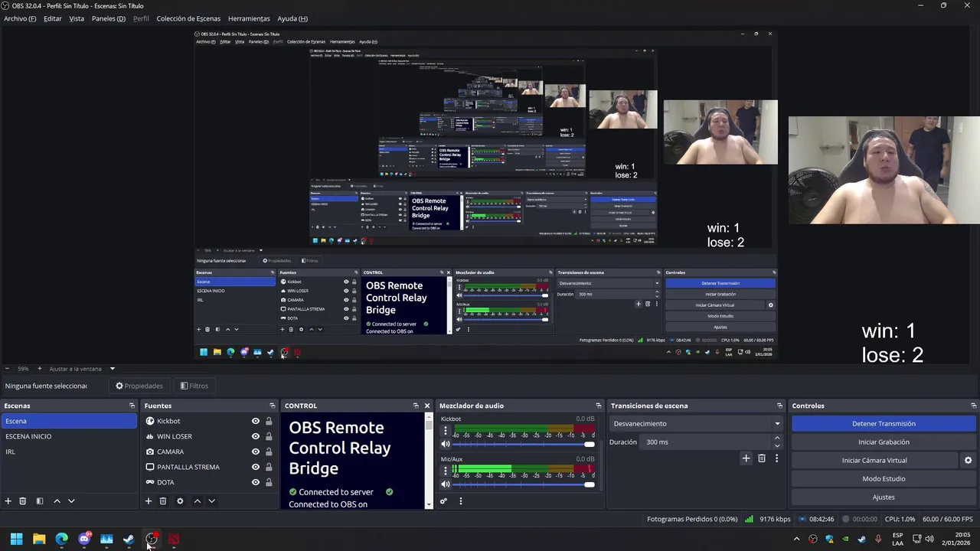The image size is (980, 551).
Task: Open Kickbot audio channel options dots
Action: point(446,431)
